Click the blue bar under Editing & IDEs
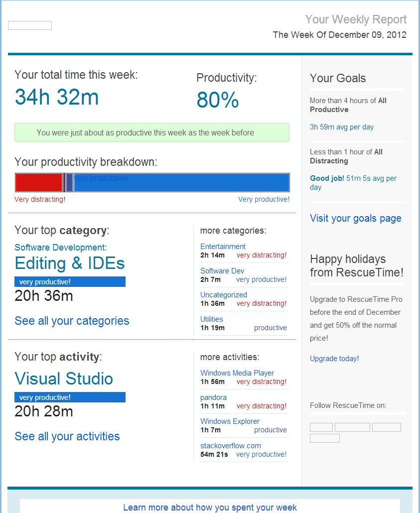The height and width of the screenshot is (513, 420). coord(70,282)
